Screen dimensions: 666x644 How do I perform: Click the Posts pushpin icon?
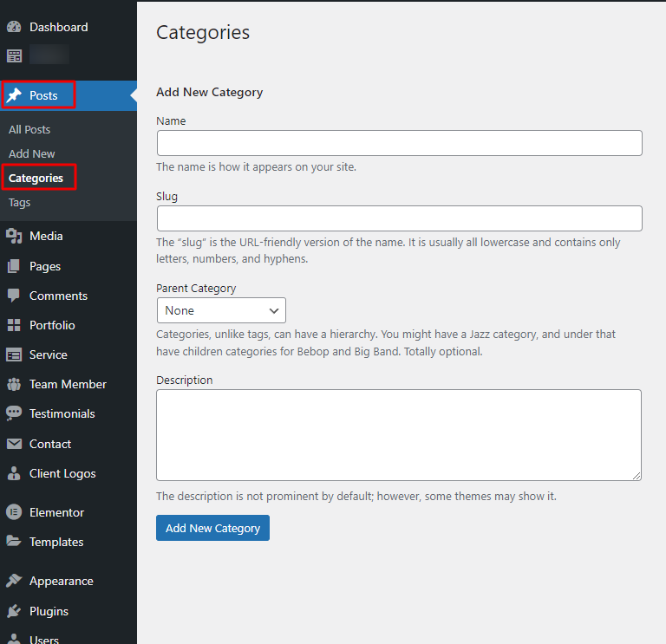tap(14, 95)
